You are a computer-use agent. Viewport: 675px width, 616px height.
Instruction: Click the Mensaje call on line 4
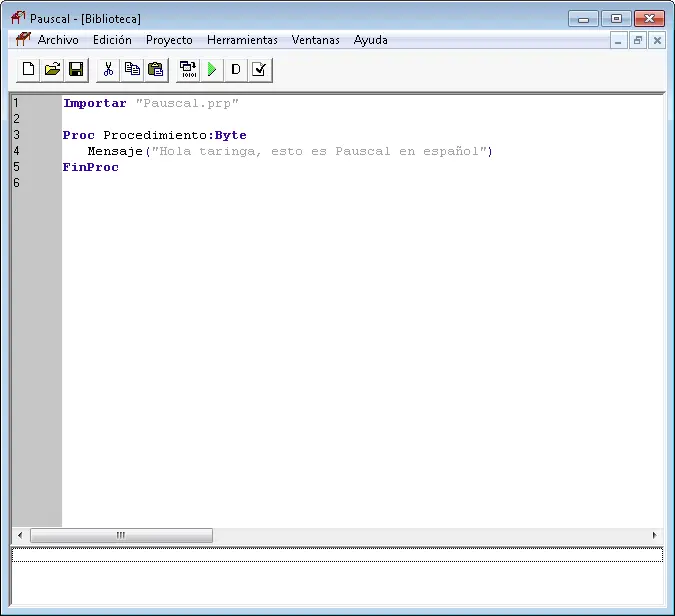pos(115,152)
